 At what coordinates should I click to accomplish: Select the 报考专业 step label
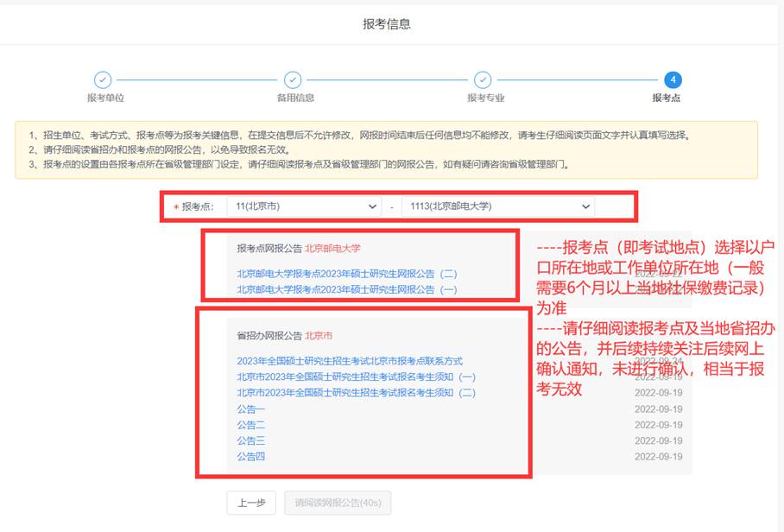(x=485, y=98)
